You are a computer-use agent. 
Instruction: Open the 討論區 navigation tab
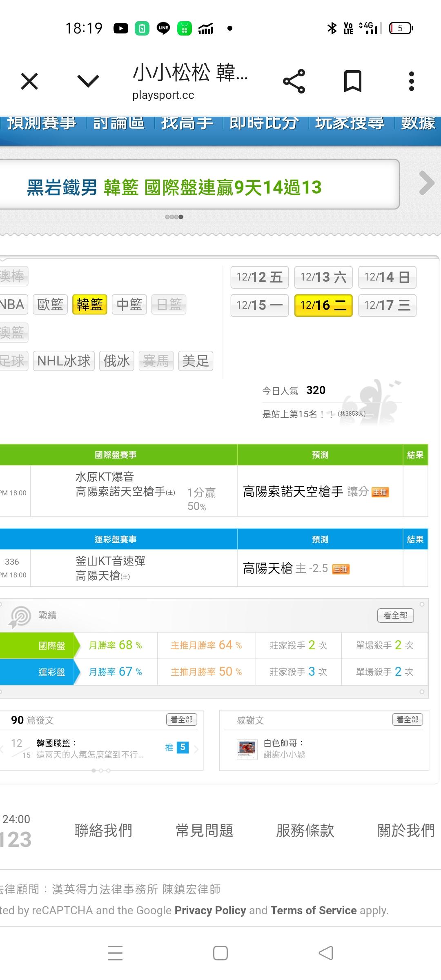(x=119, y=123)
